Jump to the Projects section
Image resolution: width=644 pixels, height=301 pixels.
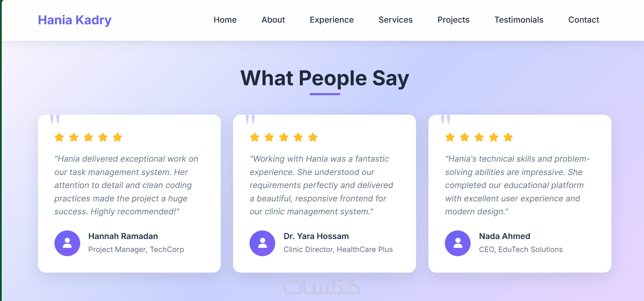pyautogui.click(x=453, y=20)
